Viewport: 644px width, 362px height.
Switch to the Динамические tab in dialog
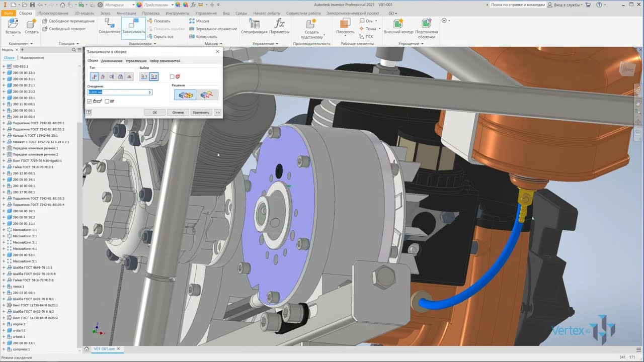click(x=112, y=61)
